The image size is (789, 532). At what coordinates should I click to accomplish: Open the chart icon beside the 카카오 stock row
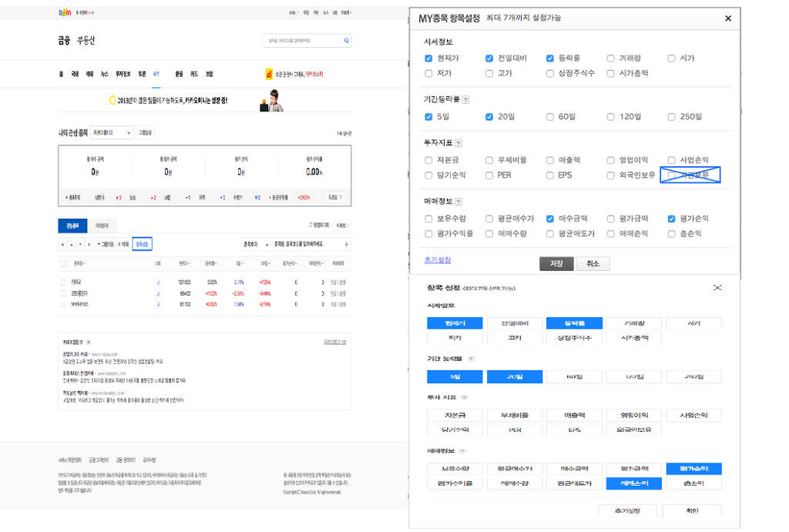[x=157, y=282]
